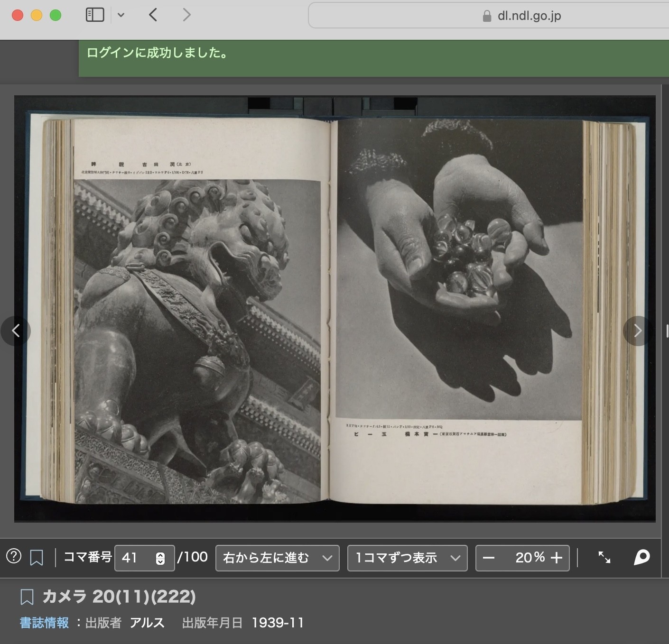Toggle bookmark beside カメラ 20(11)(222) title
The width and height of the screenshot is (669, 644).
pyautogui.click(x=27, y=597)
